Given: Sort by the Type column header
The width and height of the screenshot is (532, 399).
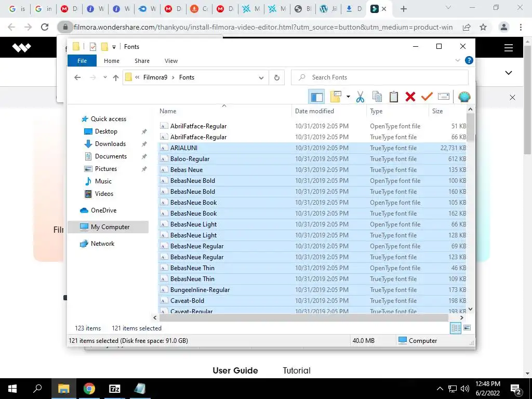Looking at the screenshot, I should [x=376, y=111].
